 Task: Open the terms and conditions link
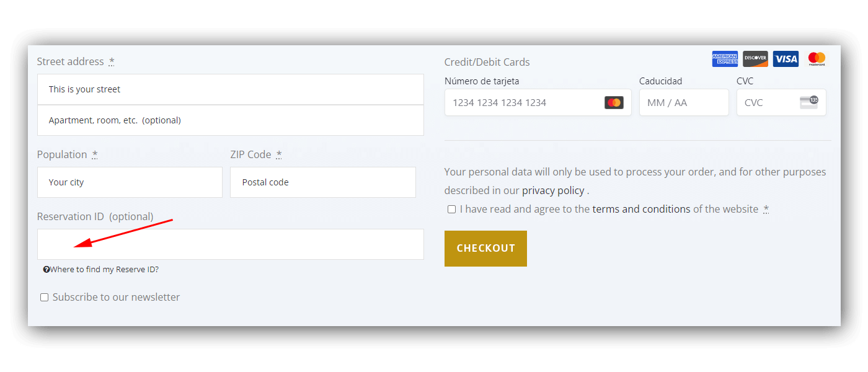point(641,209)
